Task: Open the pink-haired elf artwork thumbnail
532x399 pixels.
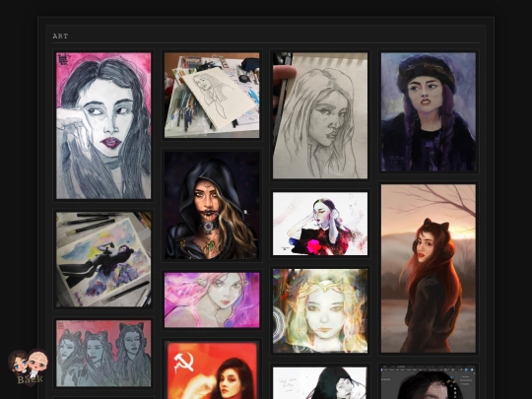Action: point(212,299)
